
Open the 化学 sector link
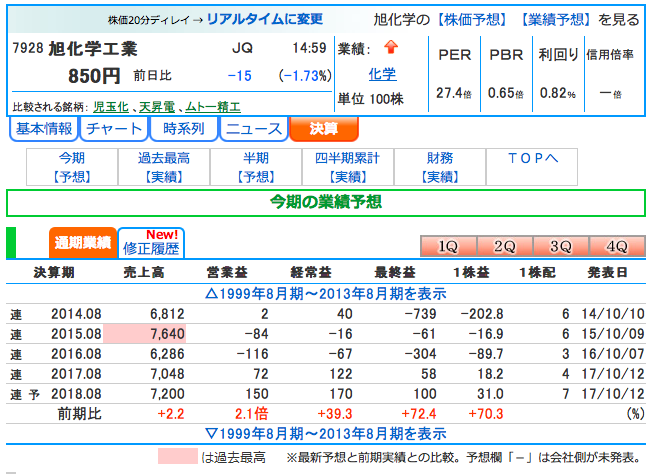382,74
